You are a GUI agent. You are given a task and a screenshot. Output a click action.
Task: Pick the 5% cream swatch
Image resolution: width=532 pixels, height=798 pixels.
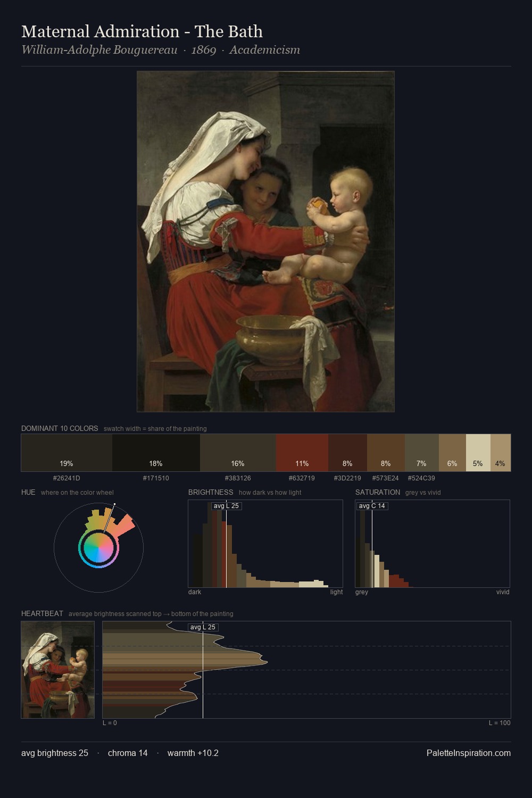coord(478,453)
